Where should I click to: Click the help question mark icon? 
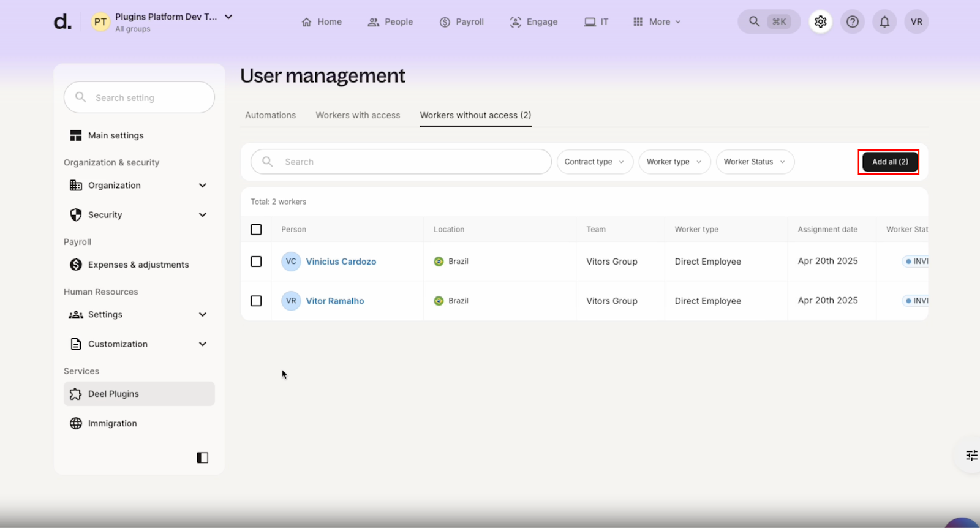852,22
